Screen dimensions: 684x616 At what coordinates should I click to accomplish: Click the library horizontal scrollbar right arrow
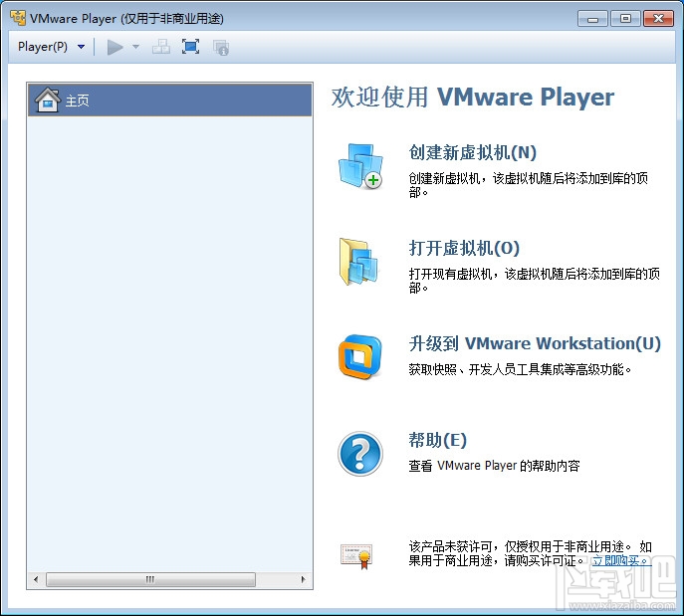point(304,579)
